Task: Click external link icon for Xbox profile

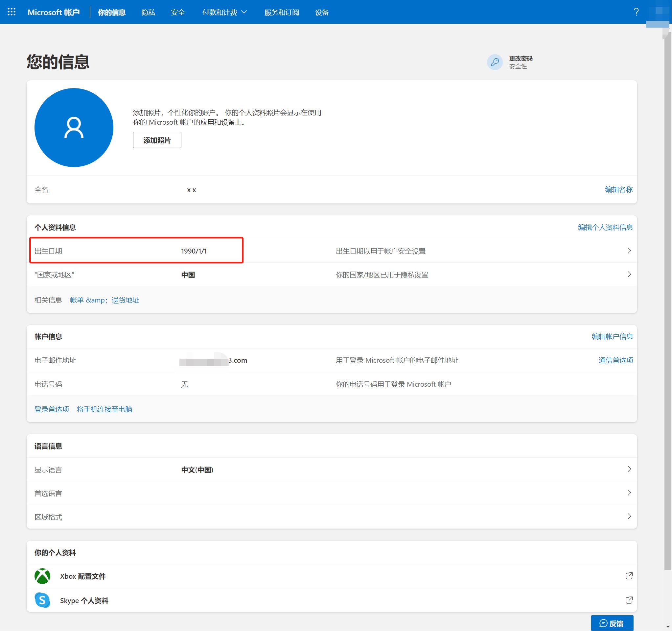Action: (629, 576)
